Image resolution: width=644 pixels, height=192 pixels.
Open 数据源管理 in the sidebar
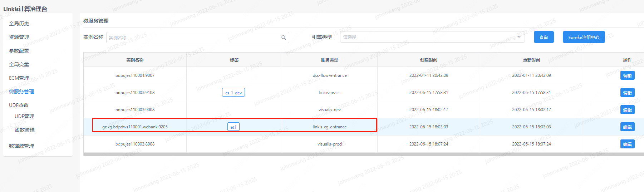coord(21,146)
